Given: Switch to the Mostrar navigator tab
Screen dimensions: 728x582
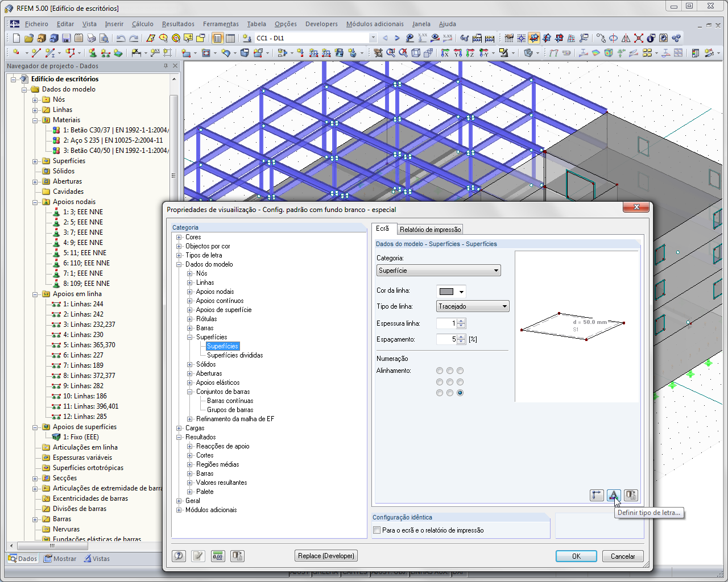Looking at the screenshot, I should (x=60, y=559).
